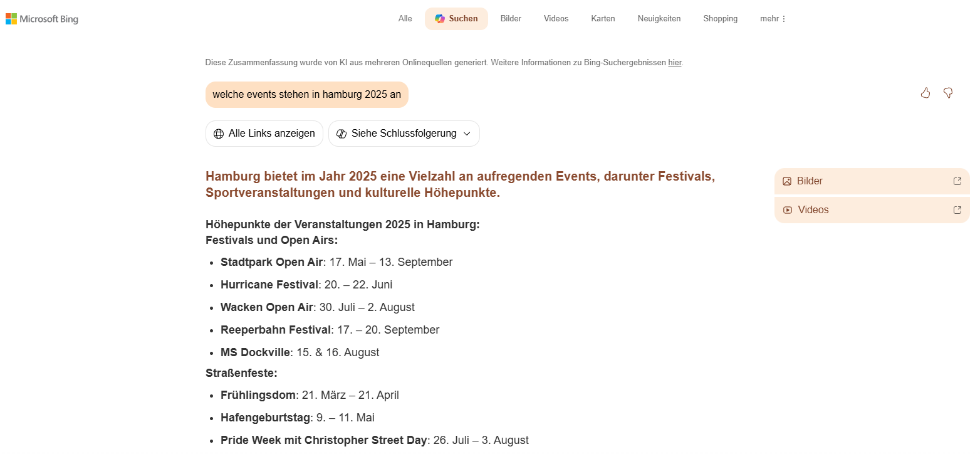Viewport: 980px width, 454px height.
Task: Click the Microsoft Bing logo
Action: [x=42, y=19]
